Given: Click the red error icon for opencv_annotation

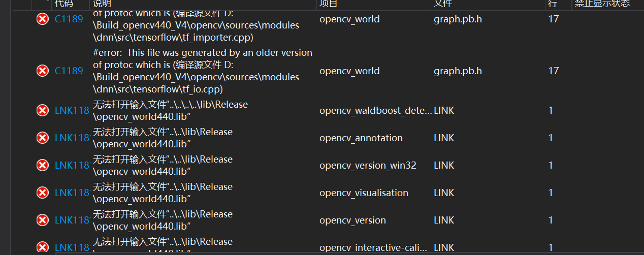Looking at the screenshot, I should [43, 138].
